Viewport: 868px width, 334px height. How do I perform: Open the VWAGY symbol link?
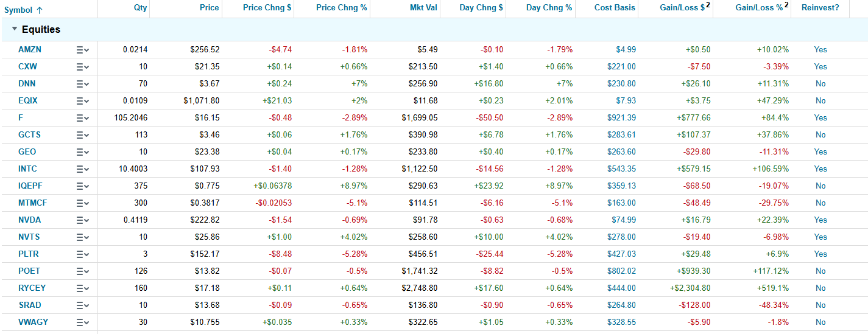32,322
